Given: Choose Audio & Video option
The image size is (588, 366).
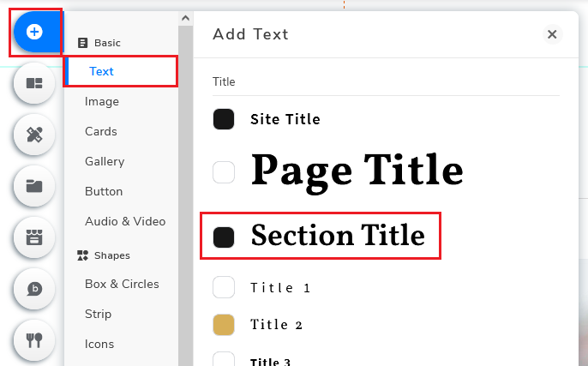Looking at the screenshot, I should pyautogui.click(x=125, y=222).
